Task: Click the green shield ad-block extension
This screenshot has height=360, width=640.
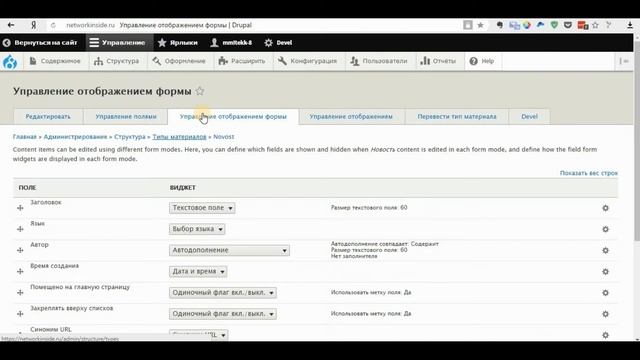Action: point(554,25)
